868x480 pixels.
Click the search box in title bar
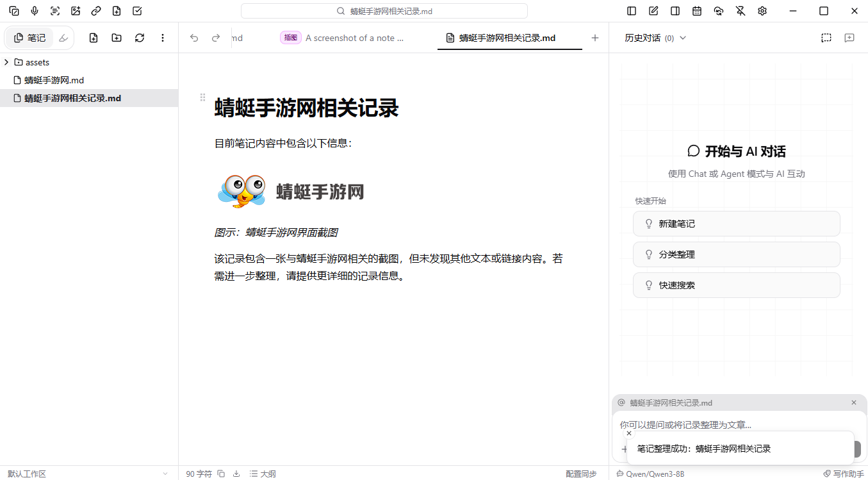click(384, 11)
